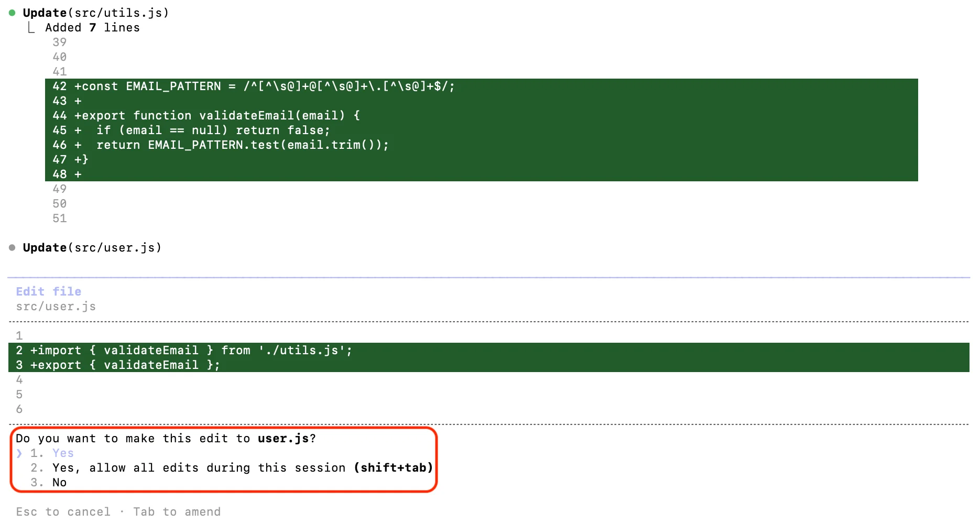Screen dimensions: 980x523
Task: Click the return EMAIL_PATTERN.test line 46
Action: (242, 145)
